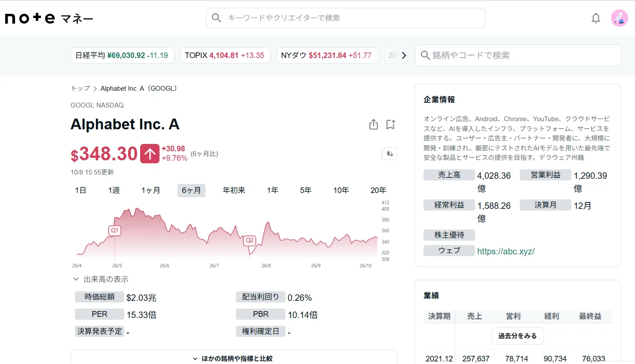Click the PBR label
Screen dimensions: 635x364
pos(261,314)
